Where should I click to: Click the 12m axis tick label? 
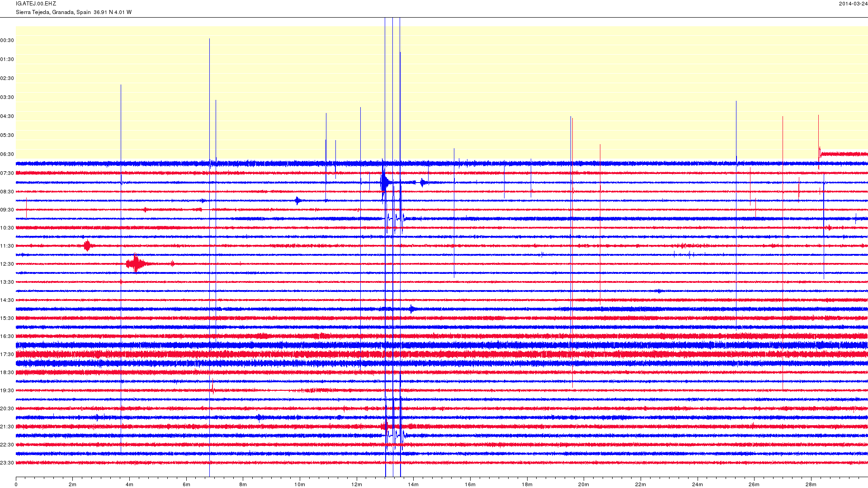357,484
